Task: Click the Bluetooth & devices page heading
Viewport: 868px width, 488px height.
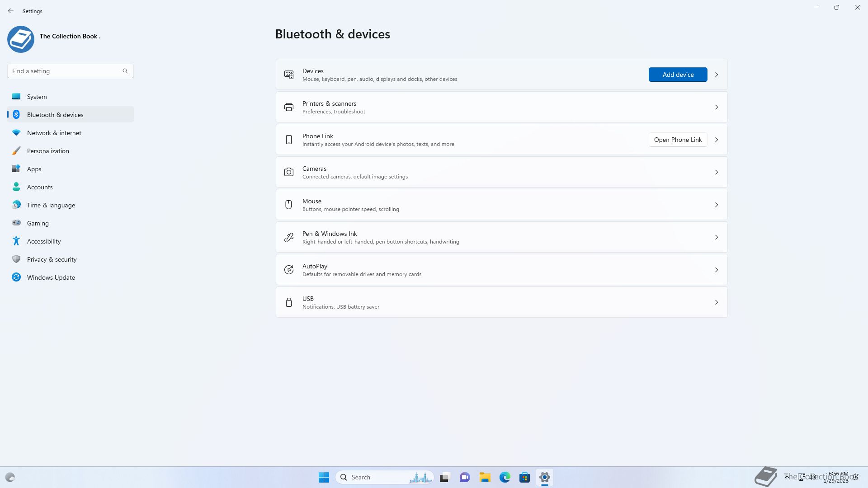Action: 333,34
